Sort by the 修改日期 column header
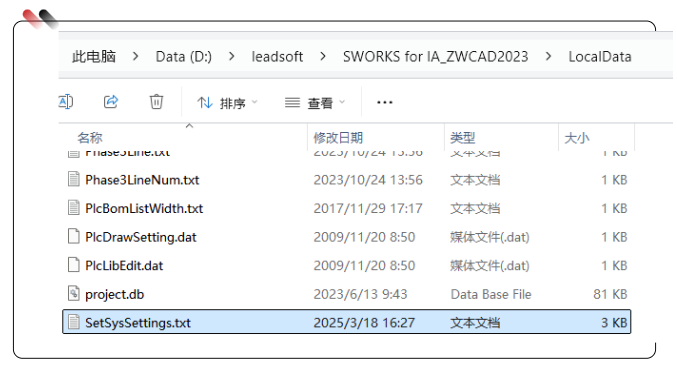The width and height of the screenshot is (677, 373). coord(338,138)
